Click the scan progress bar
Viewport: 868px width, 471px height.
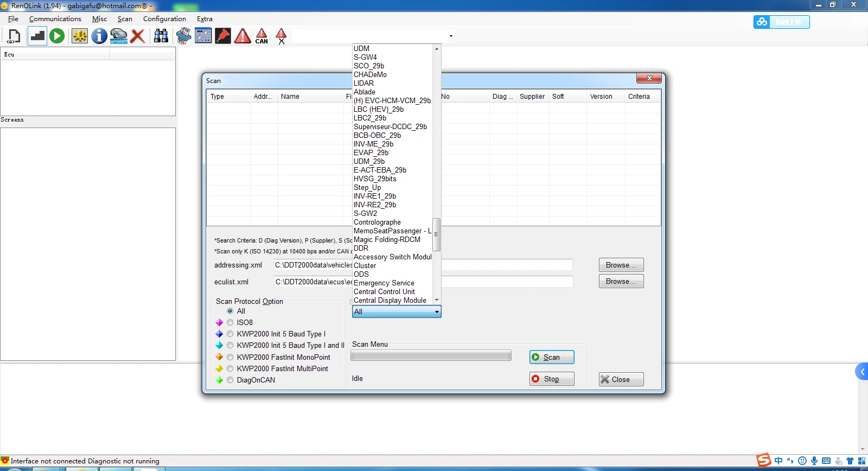[x=431, y=355]
